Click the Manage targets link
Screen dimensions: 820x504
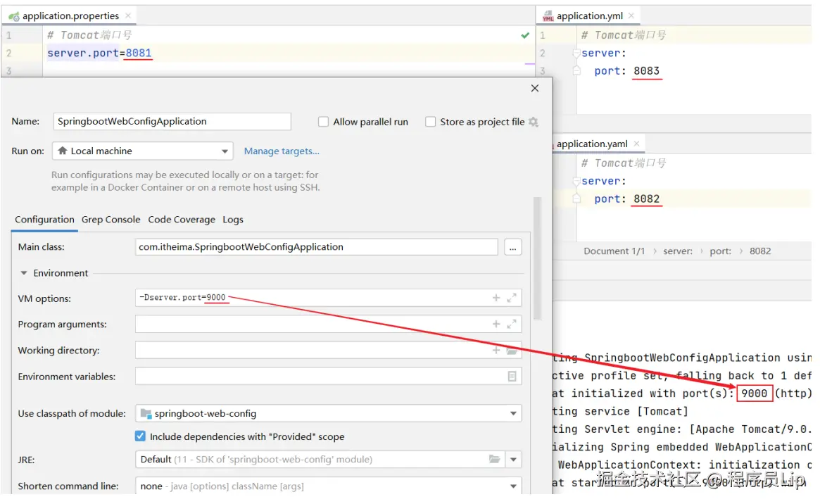pyautogui.click(x=282, y=151)
